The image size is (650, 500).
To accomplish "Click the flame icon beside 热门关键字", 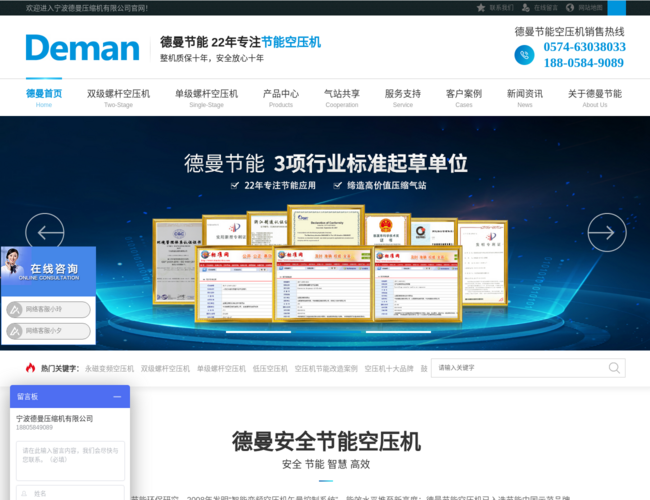I will pyautogui.click(x=30, y=368).
